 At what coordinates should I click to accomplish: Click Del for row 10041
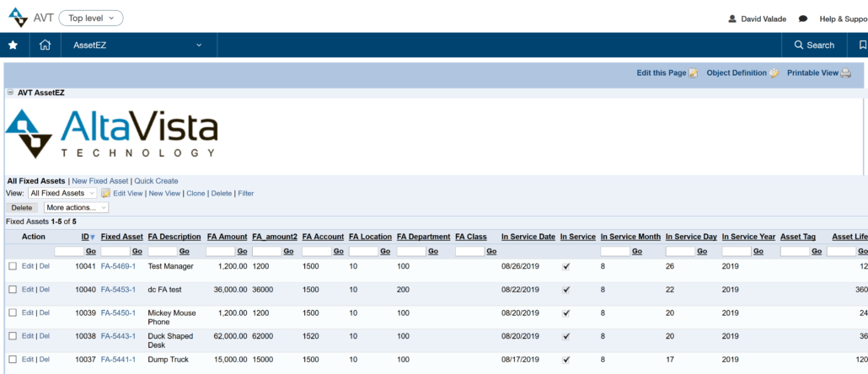(x=45, y=266)
